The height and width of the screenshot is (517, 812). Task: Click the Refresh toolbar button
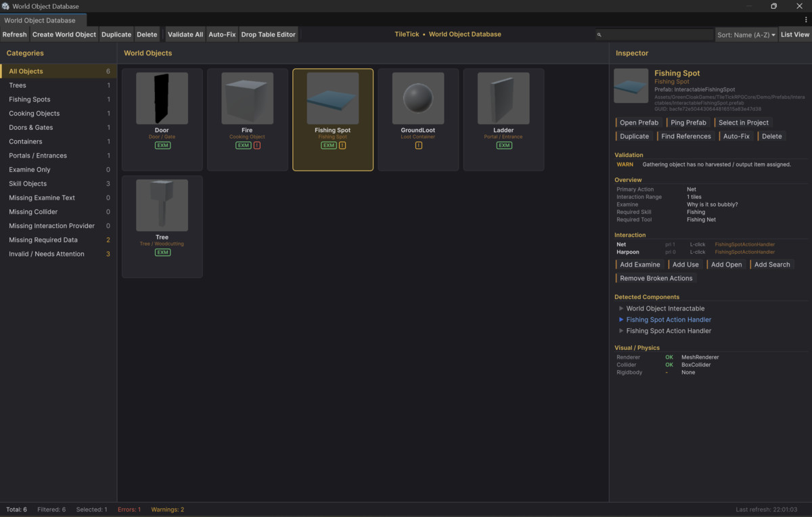[x=14, y=35]
